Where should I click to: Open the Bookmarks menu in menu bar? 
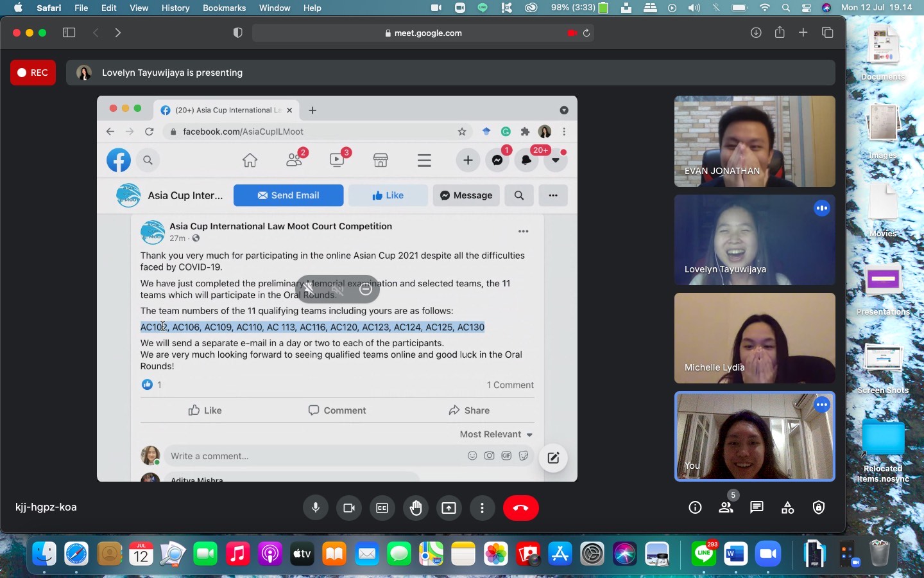coord(224,8)
